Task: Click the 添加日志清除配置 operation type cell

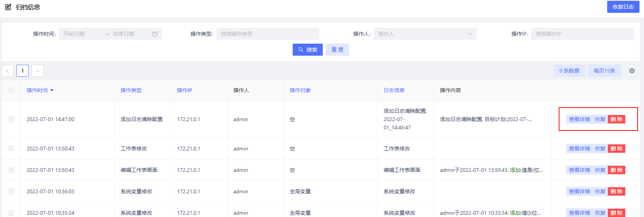Action: click(142, 119)
